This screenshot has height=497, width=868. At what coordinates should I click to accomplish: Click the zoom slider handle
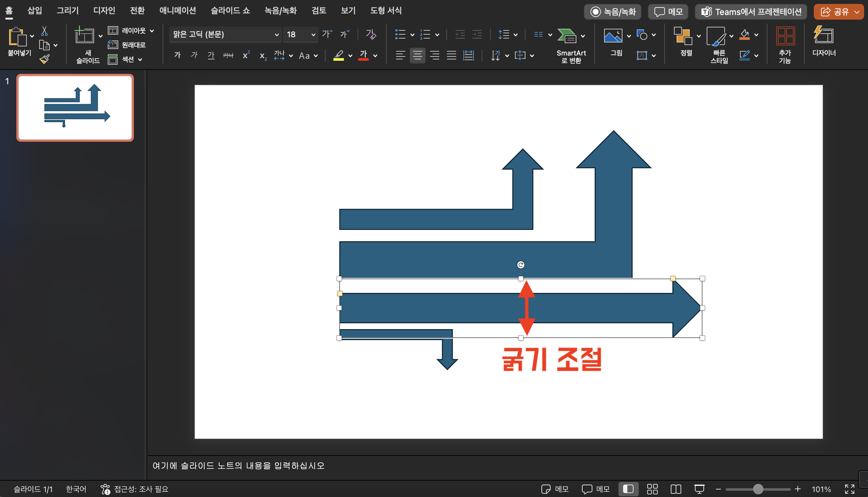[758, 489]
